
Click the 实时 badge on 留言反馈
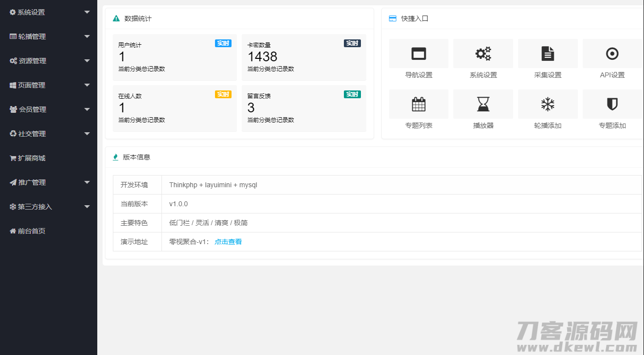[352, 94]
